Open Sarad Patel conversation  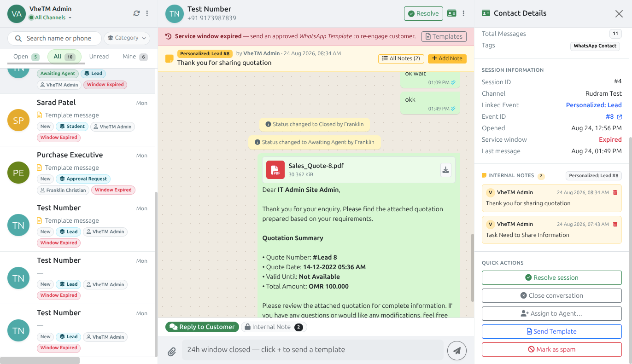pyautogui.click(x=78, y=120)
